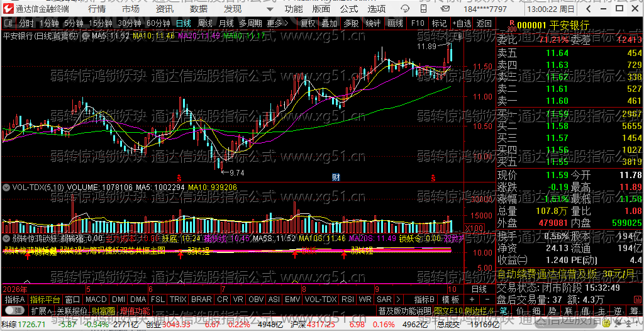Open the 价 price distribution tab
644x331 pixels.
[x=519, y=310]
